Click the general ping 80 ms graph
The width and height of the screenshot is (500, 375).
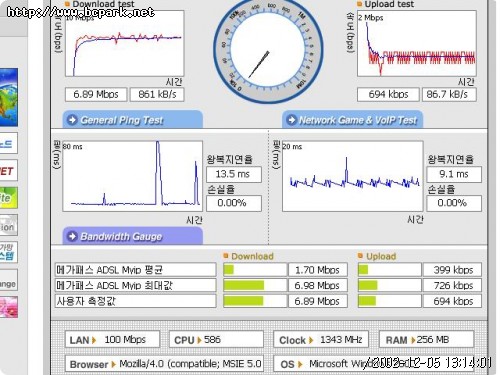point(132,176)
